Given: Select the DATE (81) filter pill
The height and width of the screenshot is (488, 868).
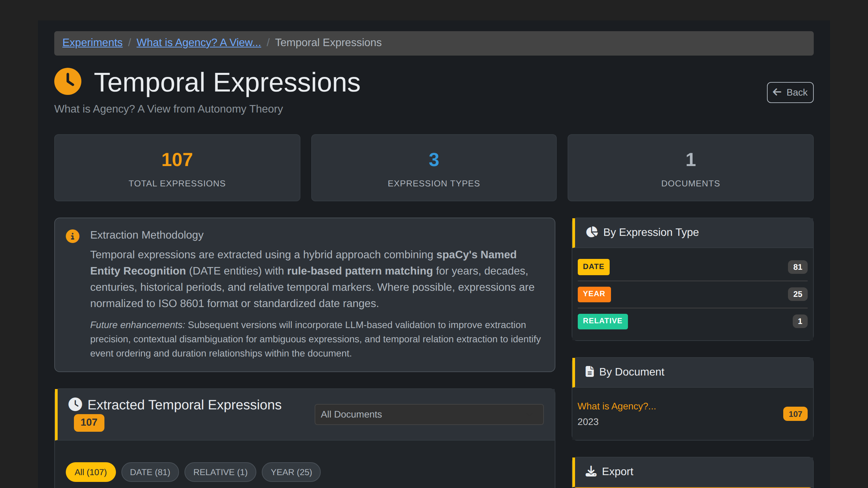Looking at the screenshot, I should pos(150,472).
